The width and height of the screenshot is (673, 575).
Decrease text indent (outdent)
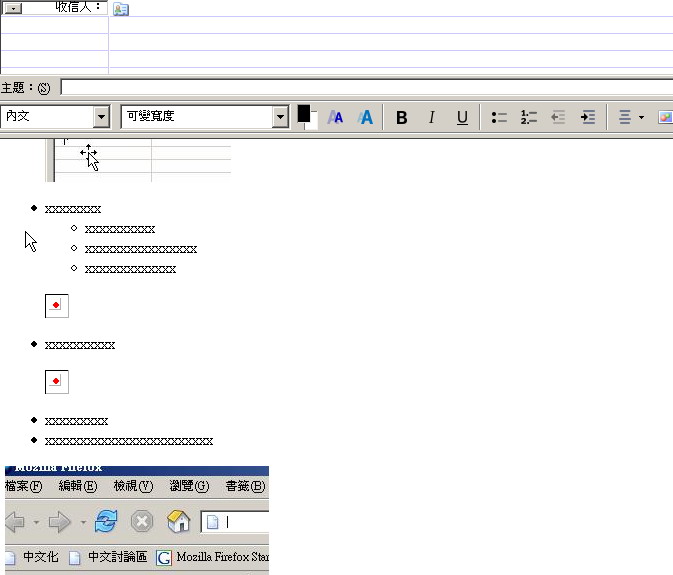[x=558, y=117]
